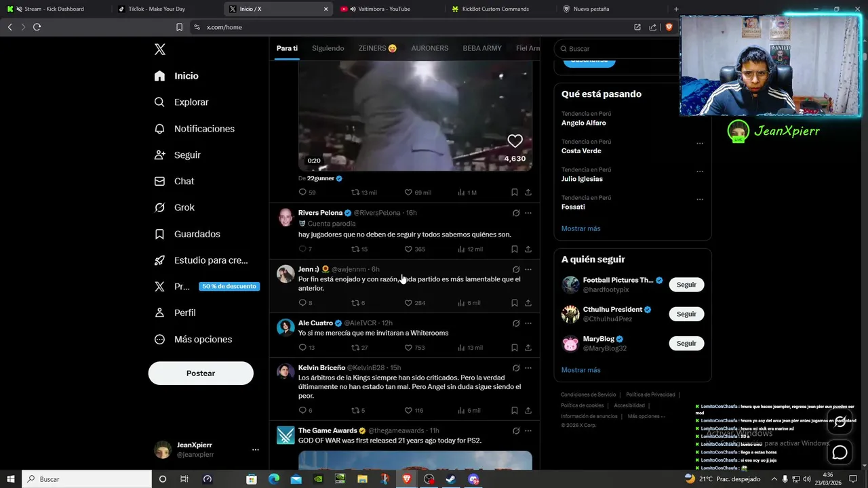Open Política de Privacidad link
868x488 pixels.
click(x=650, y=394)
